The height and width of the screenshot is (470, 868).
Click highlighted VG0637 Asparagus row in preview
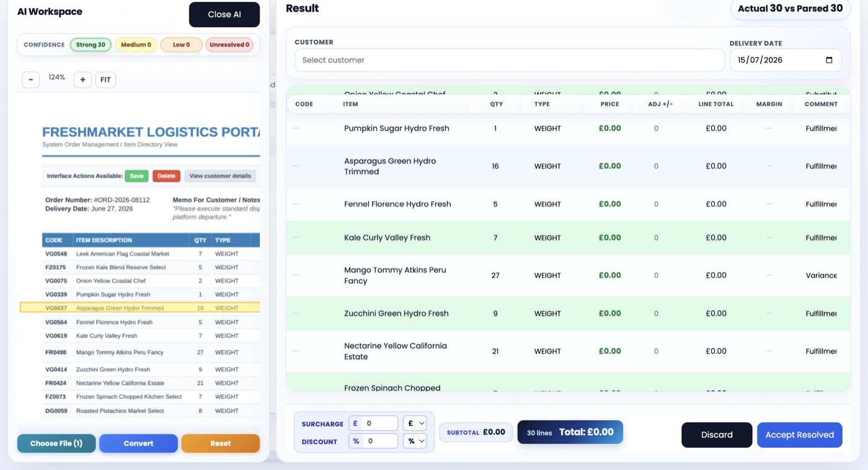[x=140, y=308]
